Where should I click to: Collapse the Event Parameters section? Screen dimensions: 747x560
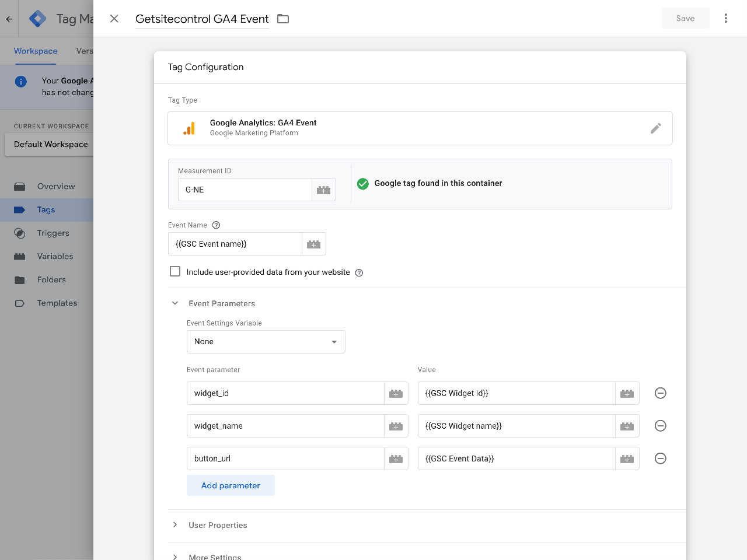[174, 303]
